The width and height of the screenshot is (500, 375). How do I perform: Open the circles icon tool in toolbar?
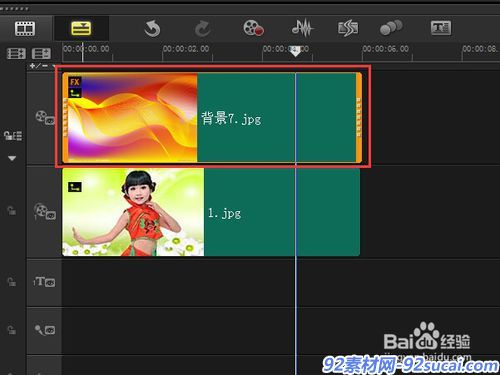(391, 28)
